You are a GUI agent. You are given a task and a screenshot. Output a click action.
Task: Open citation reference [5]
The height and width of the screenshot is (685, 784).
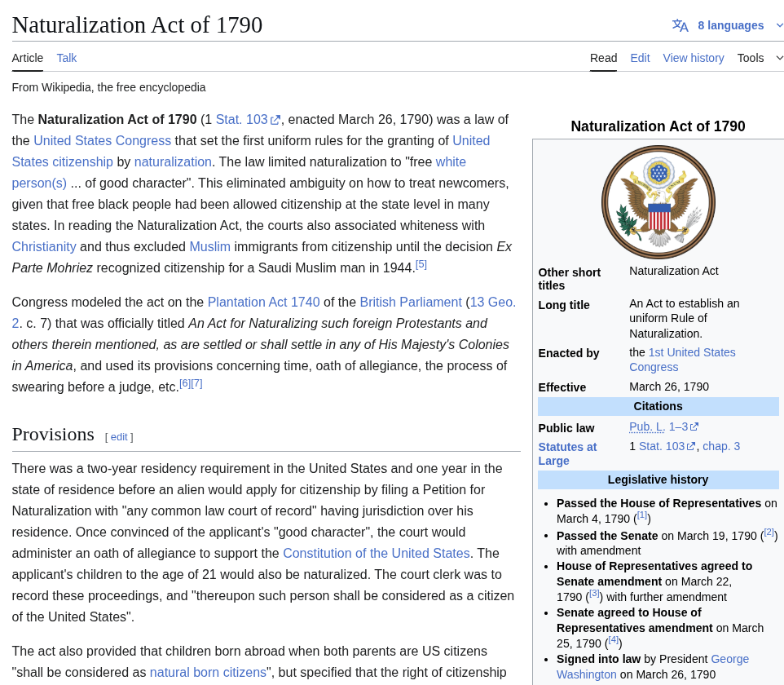coord(421,264)
